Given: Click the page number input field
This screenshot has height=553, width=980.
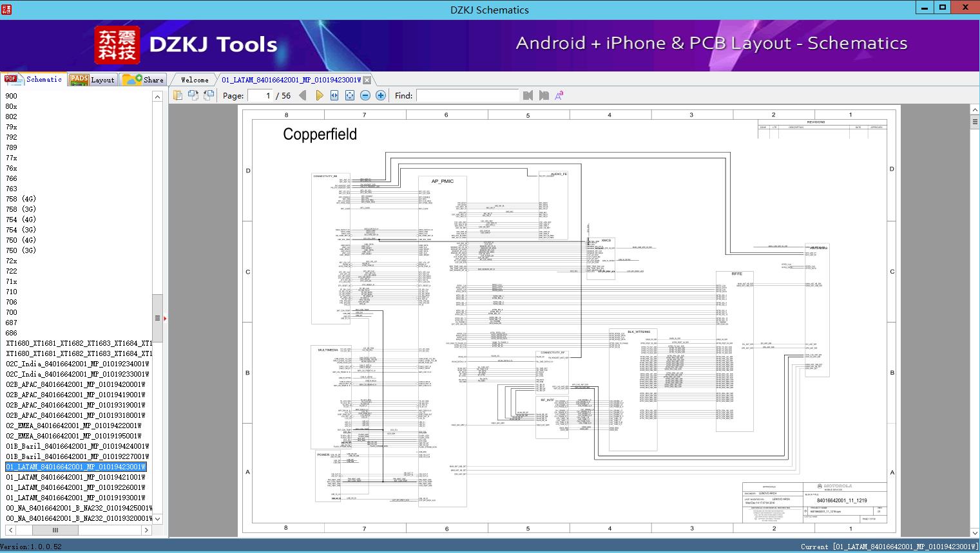Looking at the screenshot, I should tap(260, 95).
